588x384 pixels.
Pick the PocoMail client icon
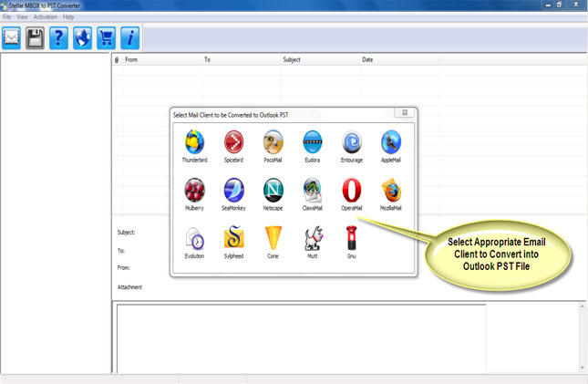273,142
